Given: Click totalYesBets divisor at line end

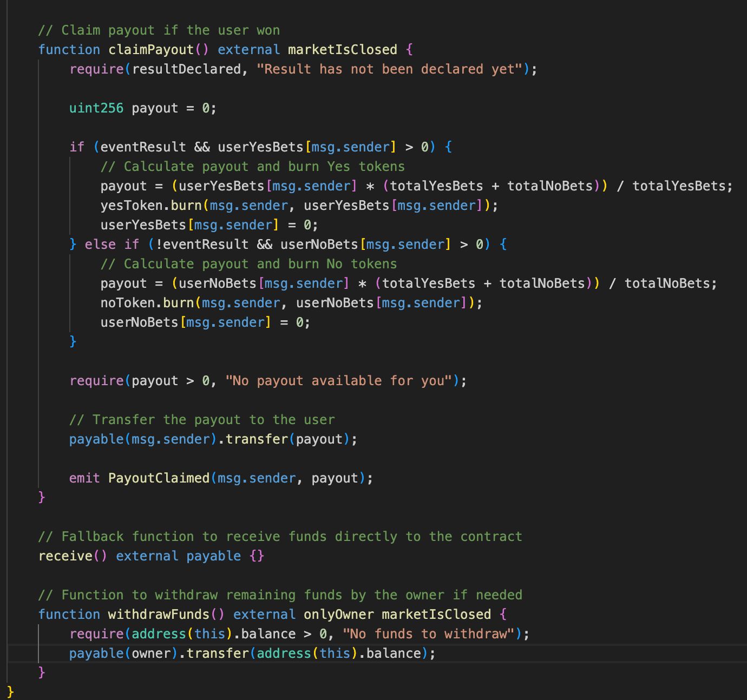Looking at the screenshot, I should (679, 186).
